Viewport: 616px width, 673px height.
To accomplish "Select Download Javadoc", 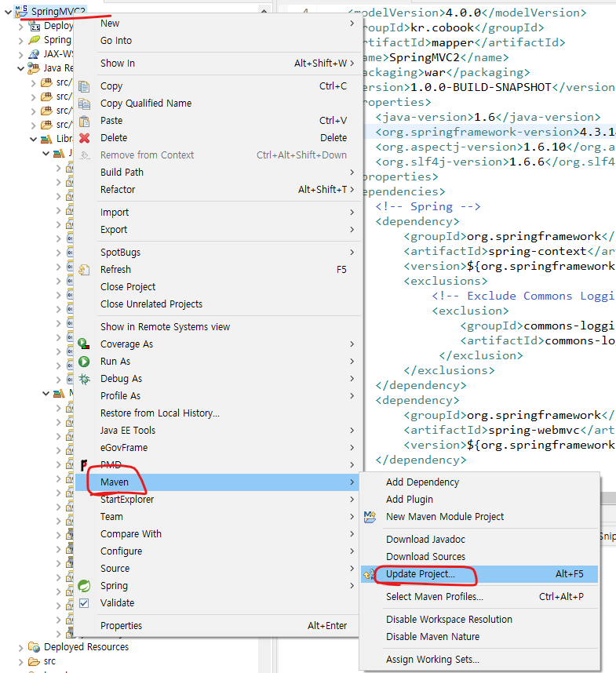I will click(479, 540).
